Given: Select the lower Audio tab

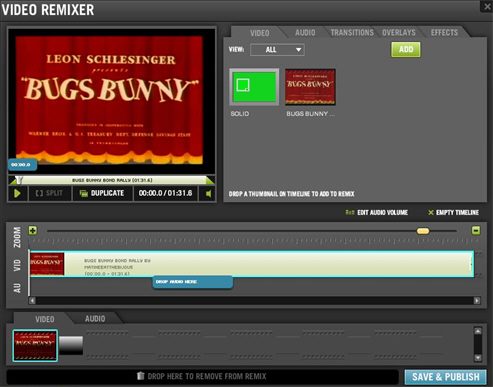Looking at the screenshot, I should point(95,319).
